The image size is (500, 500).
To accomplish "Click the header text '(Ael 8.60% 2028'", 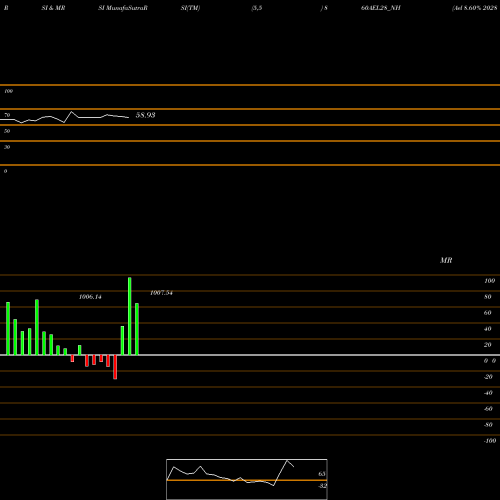I will (475, 8).
